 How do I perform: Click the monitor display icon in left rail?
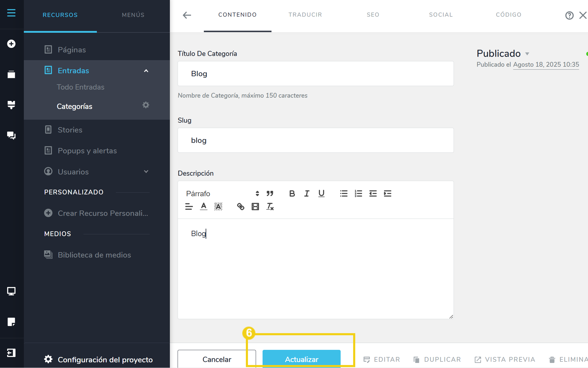coord(11,291)
